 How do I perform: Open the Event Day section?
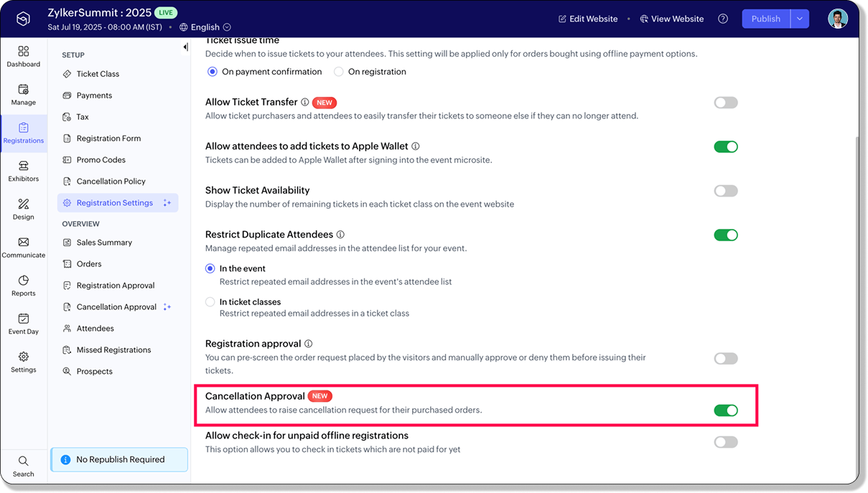[x=24, y=324]
